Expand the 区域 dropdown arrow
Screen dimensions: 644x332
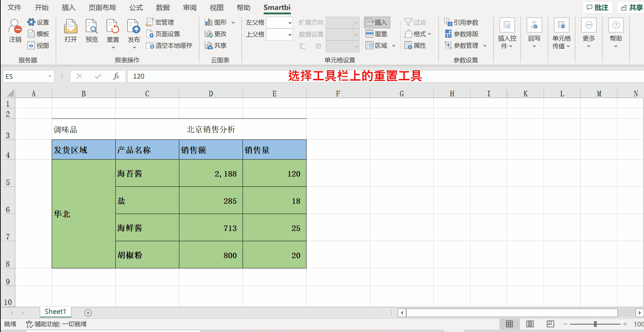click(x=394, y=46)
